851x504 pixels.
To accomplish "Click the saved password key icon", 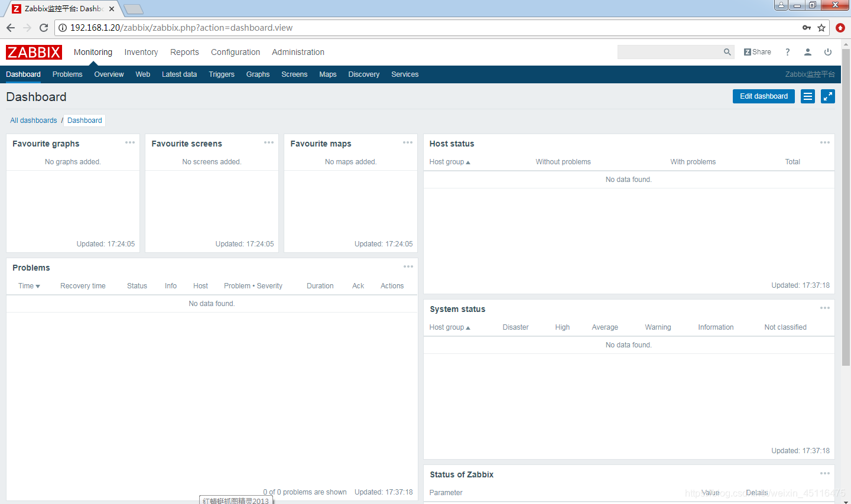I will 807,28.
